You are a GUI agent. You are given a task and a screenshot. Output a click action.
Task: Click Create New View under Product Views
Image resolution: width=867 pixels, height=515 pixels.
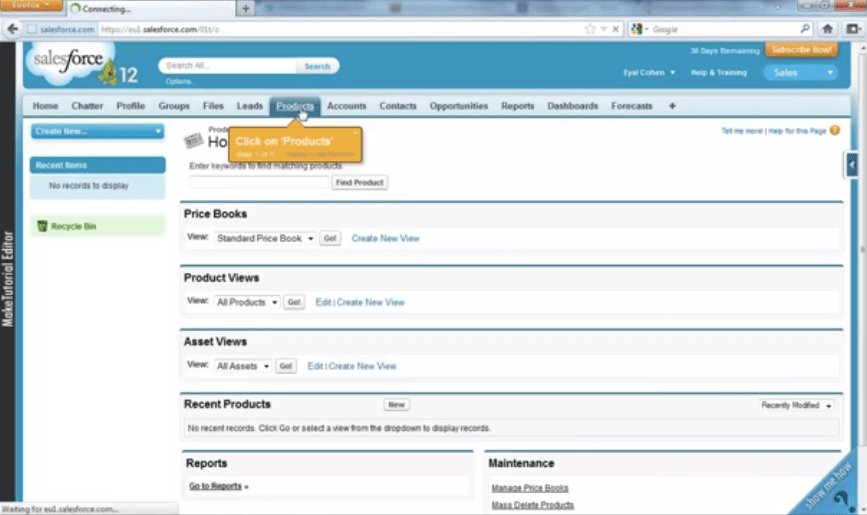point(370,302)
